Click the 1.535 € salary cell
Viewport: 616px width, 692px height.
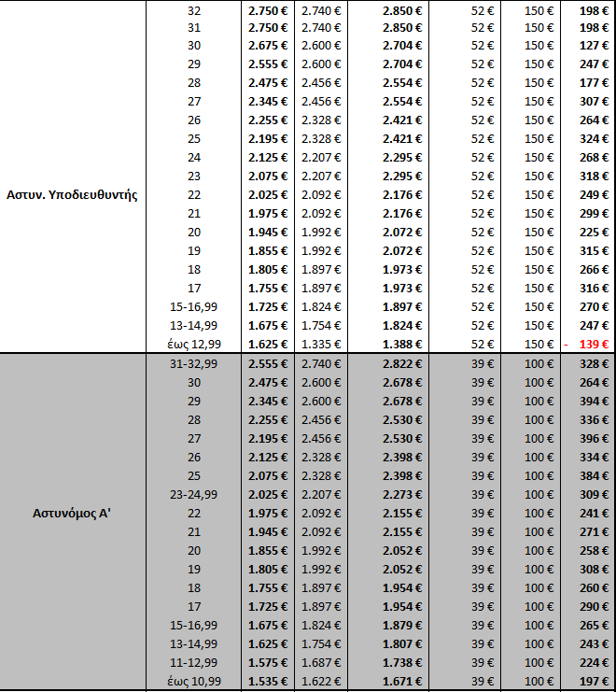click(267, 682)
